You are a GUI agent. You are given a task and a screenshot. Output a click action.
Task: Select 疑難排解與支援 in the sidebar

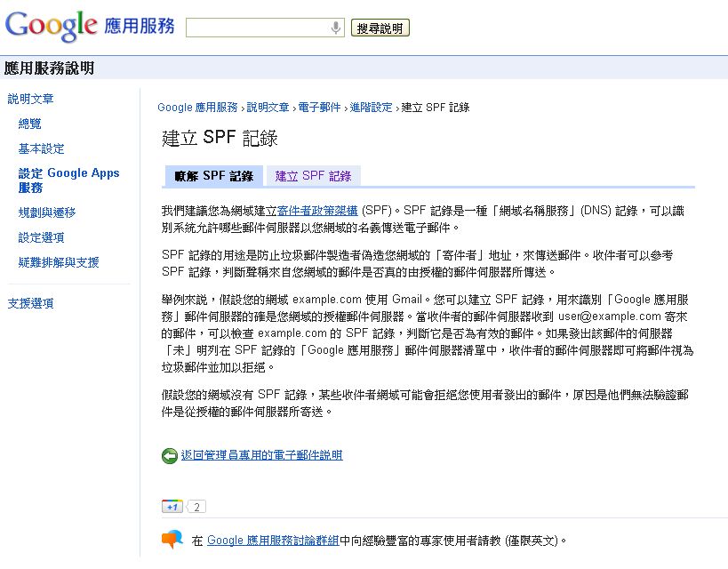click(x=59, y=262)
